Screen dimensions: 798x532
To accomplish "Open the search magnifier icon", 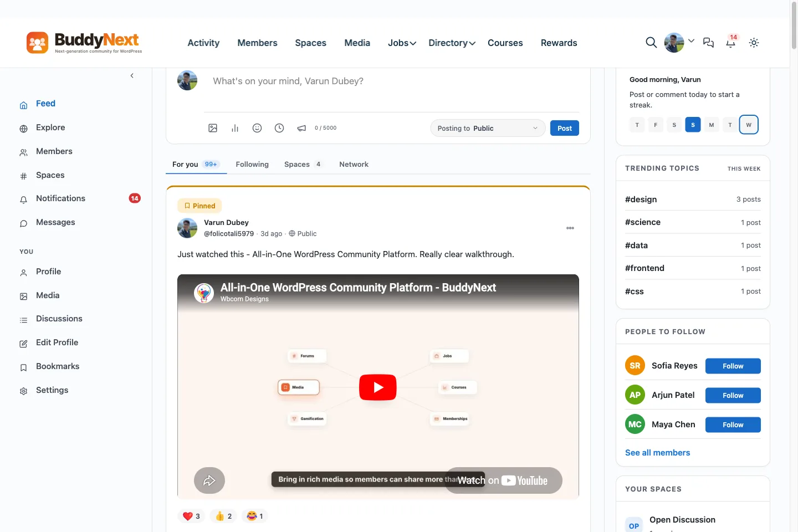I will coord(651,43).
